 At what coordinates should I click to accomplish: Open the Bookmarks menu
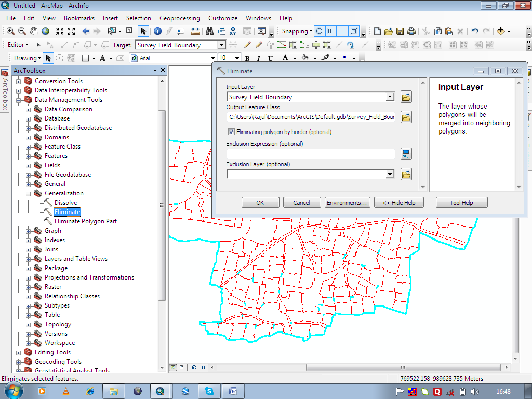[x=79, y=18]
